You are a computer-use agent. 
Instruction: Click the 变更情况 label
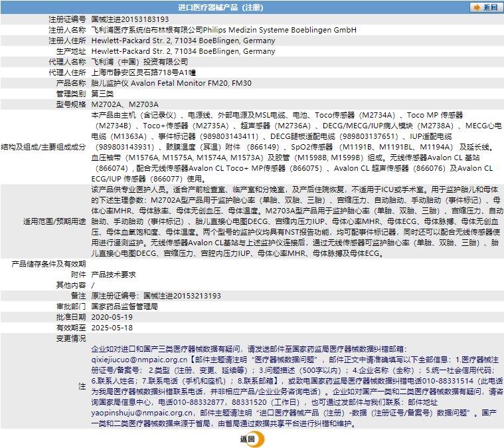tap(71, 338)
